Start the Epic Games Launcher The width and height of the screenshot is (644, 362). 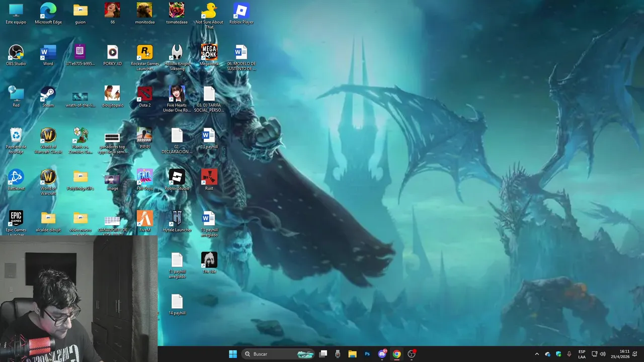point(16,223)
